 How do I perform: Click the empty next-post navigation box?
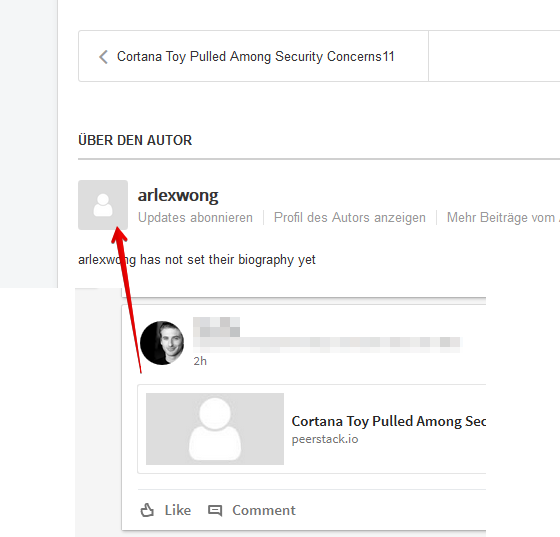[x=494, y=56]
